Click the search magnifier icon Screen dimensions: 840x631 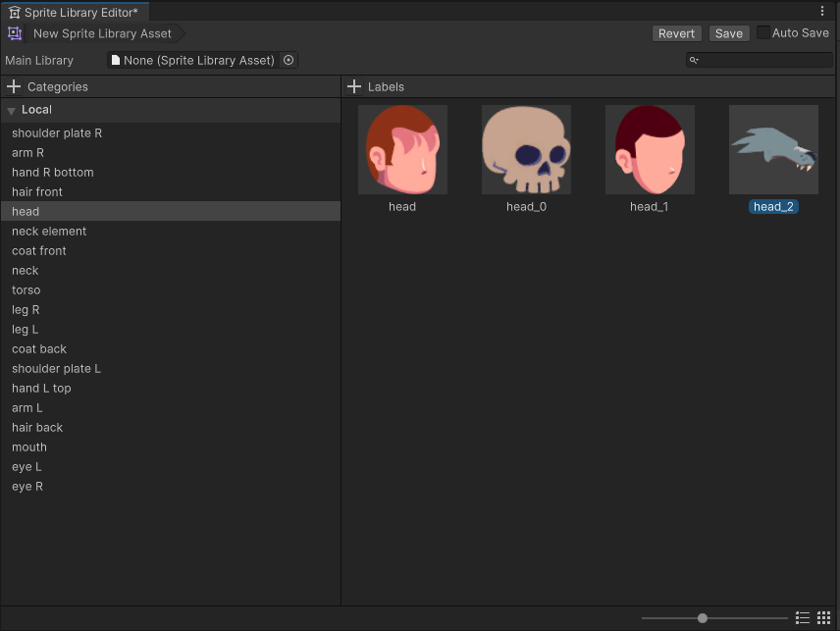tap(694, 61)
